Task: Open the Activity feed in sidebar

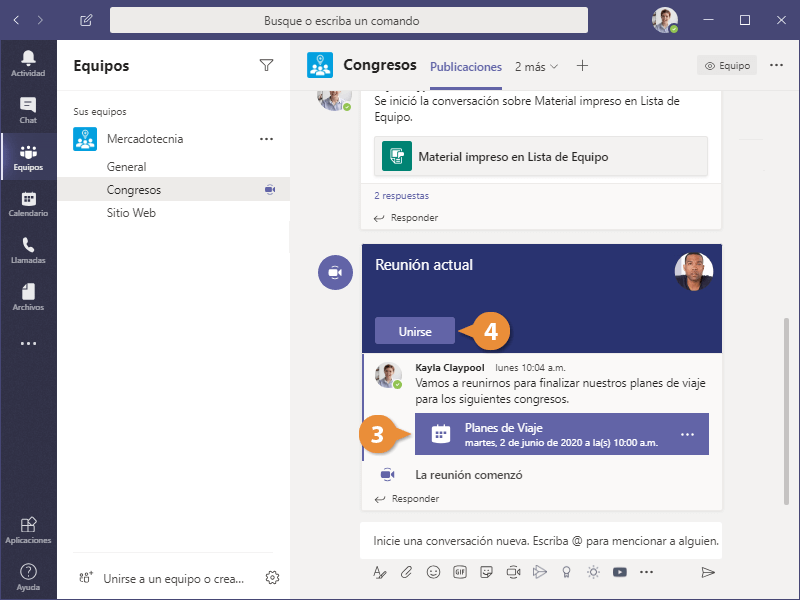Action: [28, 62]
